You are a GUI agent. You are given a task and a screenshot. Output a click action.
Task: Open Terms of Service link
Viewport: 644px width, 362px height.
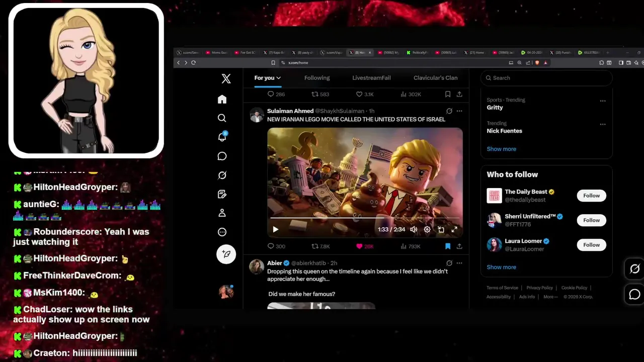[502, 288]
